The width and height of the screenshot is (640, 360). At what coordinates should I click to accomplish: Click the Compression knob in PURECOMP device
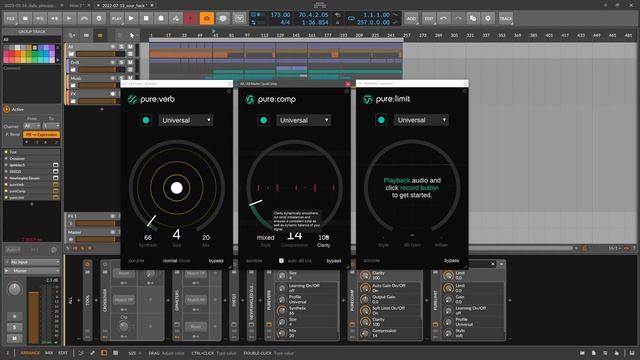[x=365, y=333]
